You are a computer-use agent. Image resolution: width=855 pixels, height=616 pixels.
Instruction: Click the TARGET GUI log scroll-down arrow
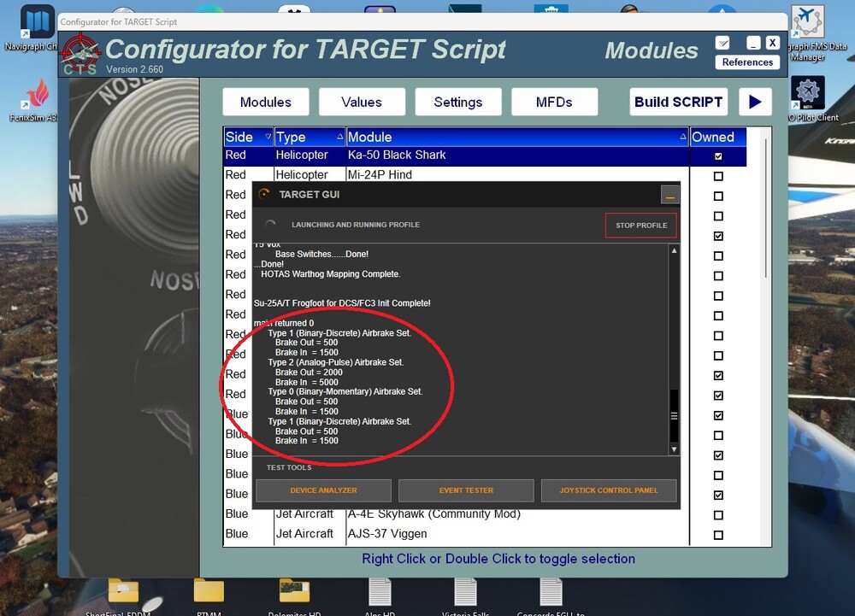click(x=674, y=449)
